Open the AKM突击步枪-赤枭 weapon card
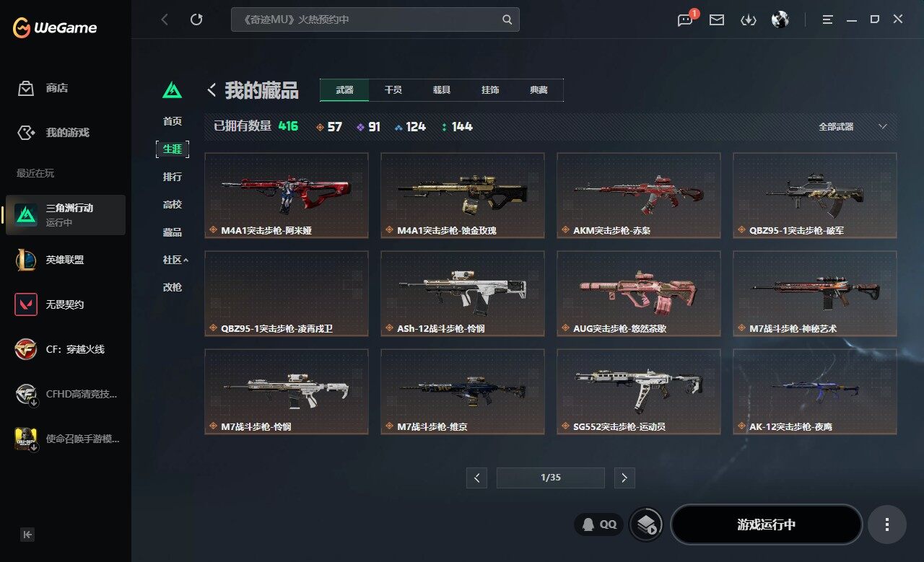The height and width of the screenshot is (562, 924). click(639, 195)
